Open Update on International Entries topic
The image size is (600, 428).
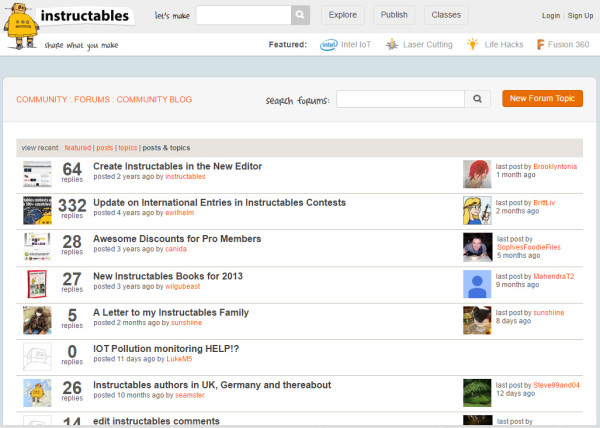(x=219, y=202)
